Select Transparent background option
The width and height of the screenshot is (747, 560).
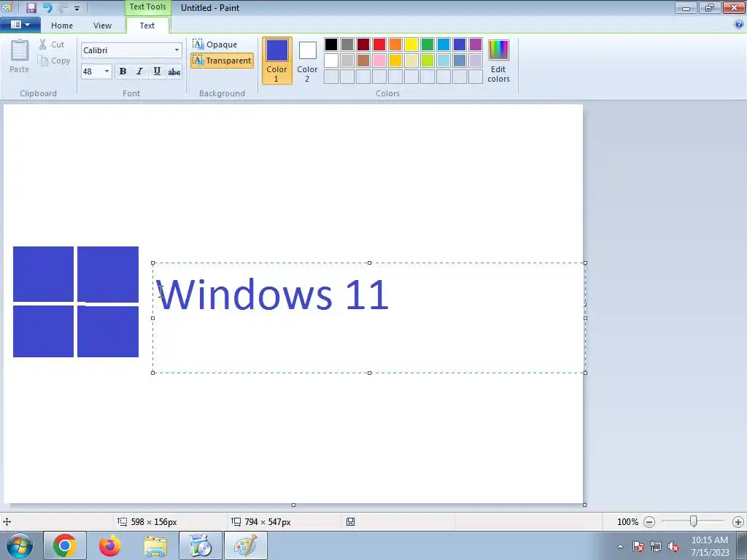(222, 61)
